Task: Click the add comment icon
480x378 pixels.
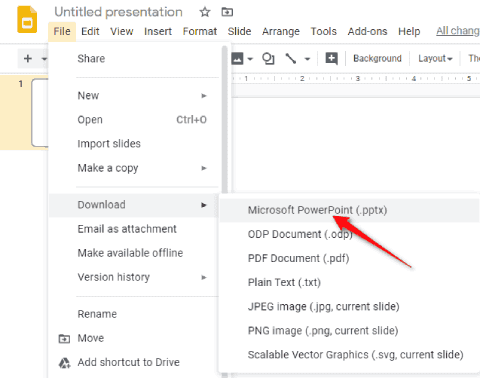Action: 331,59
